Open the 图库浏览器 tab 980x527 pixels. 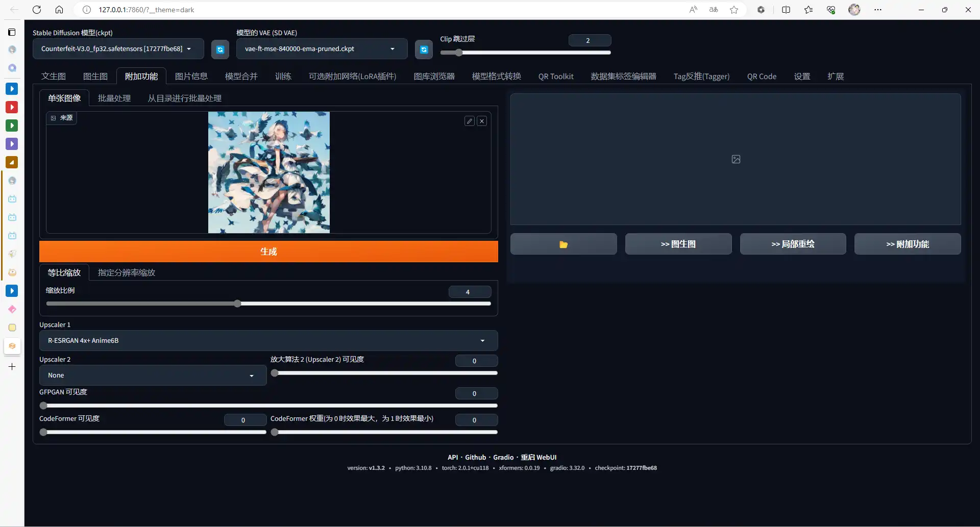434,77
